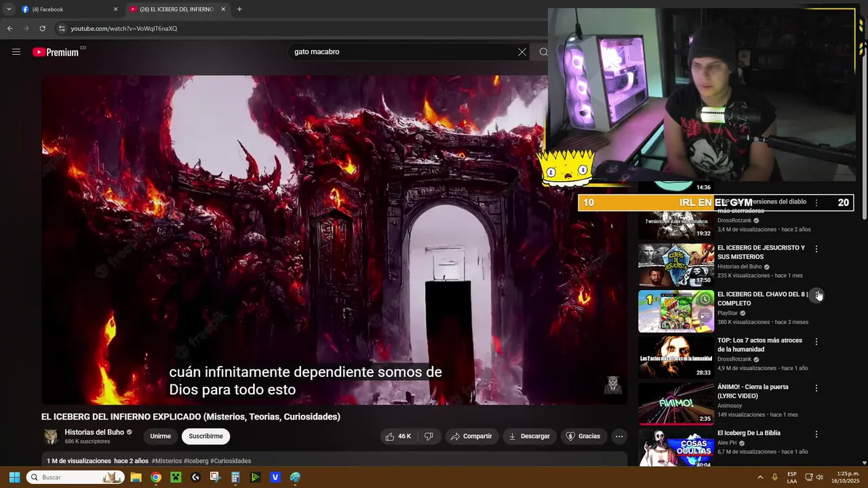The height and width of the screenshot is (488, 868).
Task: Click the search magnifier button
Action: [543, 52]
